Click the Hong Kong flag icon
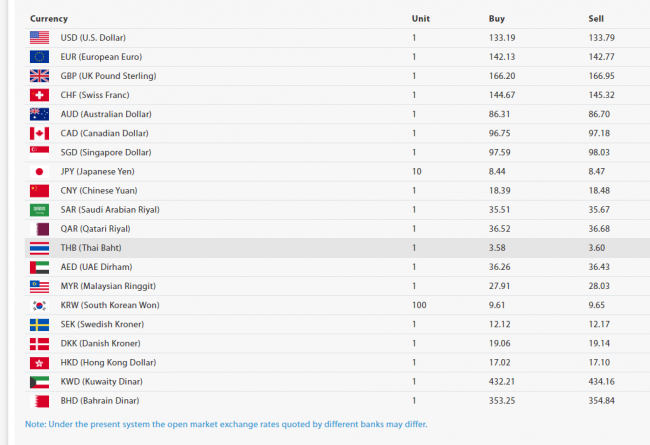This screenshot has width=650, height=445. (39, 363)
